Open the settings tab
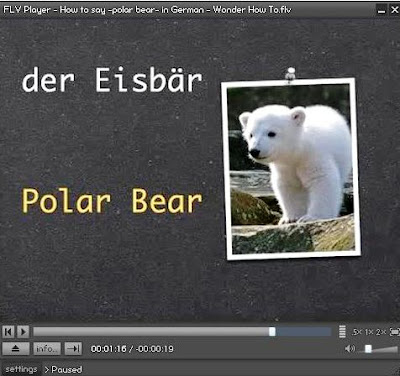The width and height of the screenshot is (400, 376). (21, 369)
